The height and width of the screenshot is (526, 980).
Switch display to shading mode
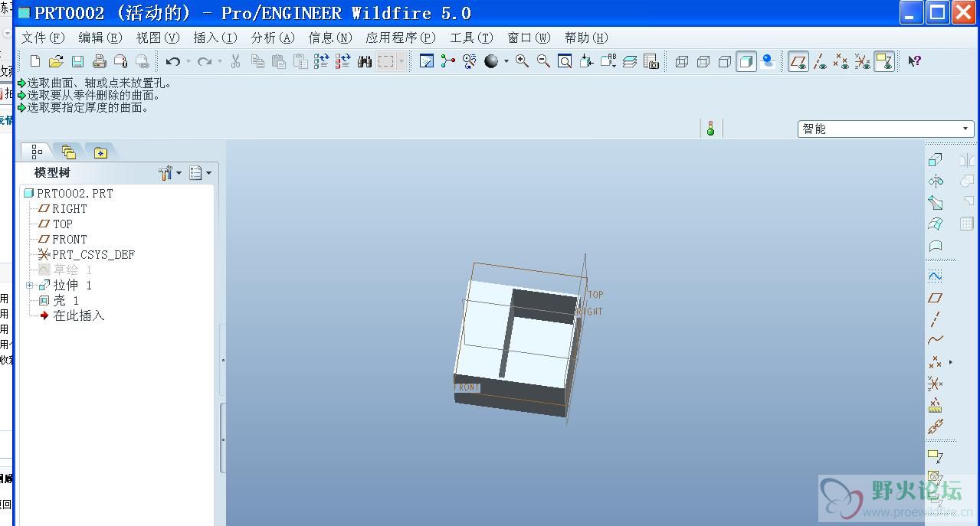coord(746,61)
